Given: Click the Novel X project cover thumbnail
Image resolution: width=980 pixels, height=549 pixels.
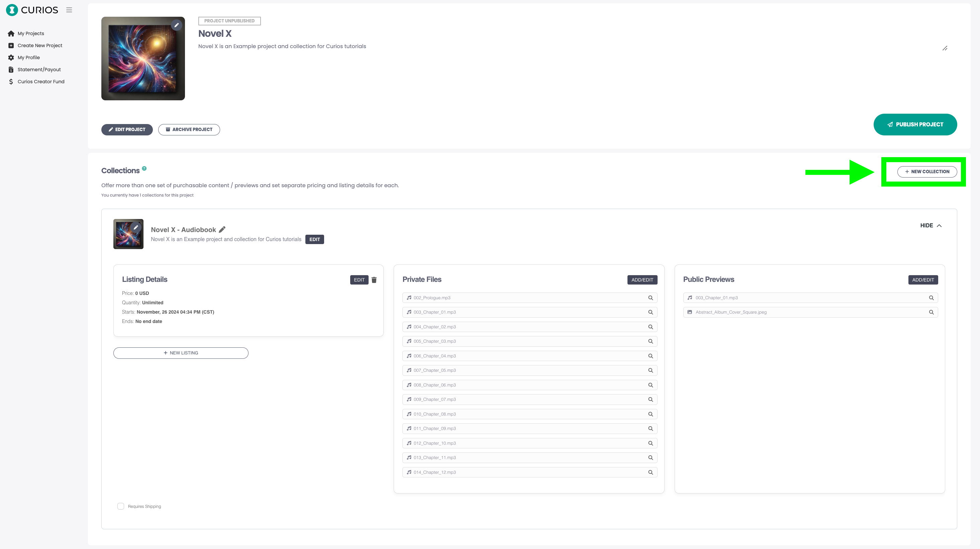Looking at the screenshot, I should (143, 59).
